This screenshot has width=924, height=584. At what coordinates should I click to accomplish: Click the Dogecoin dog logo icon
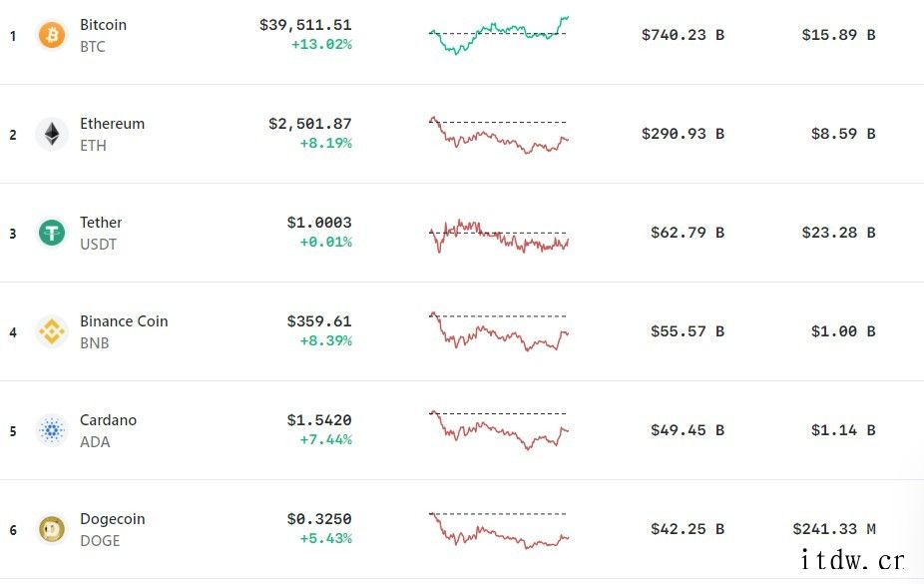pyautogui.click(x=52, y=529)
